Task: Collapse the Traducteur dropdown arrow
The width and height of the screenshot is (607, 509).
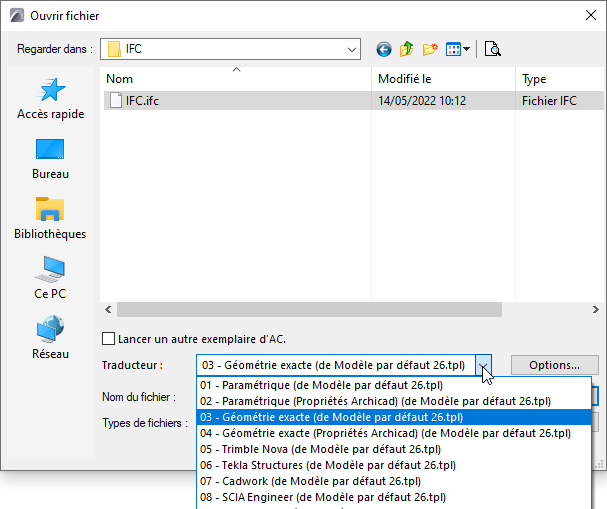Action: click(x=483, y=365)
